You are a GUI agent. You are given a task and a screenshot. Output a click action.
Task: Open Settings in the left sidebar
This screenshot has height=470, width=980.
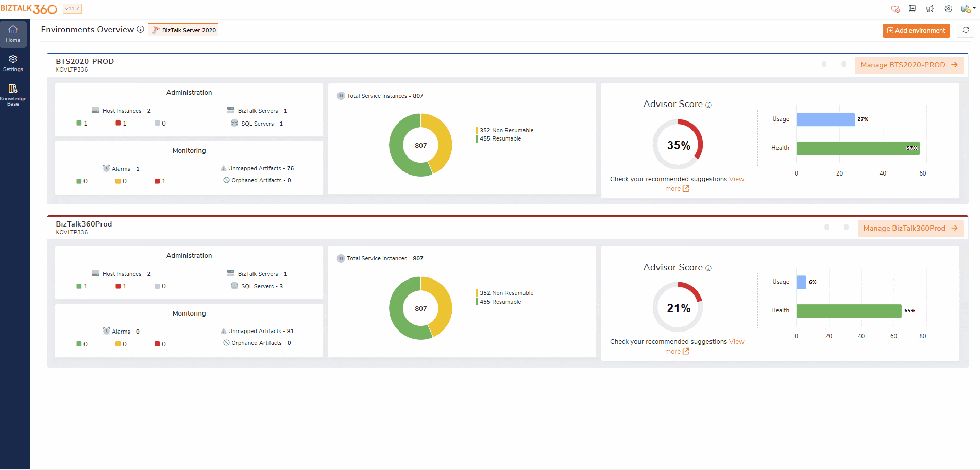[x=13, y=63]
